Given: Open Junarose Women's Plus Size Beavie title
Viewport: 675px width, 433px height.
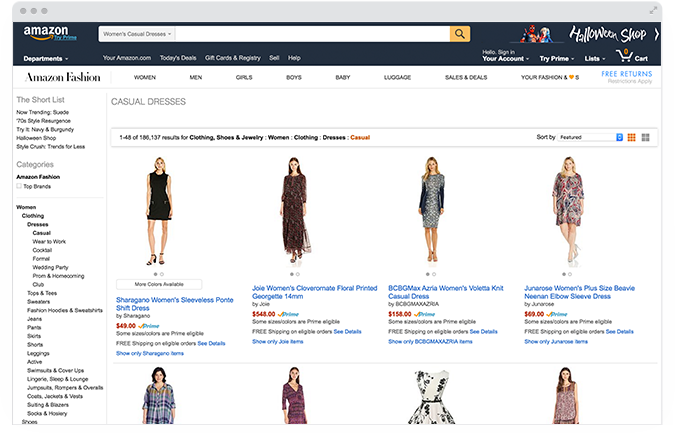Looking at the screenshot, I should [579, 292].
